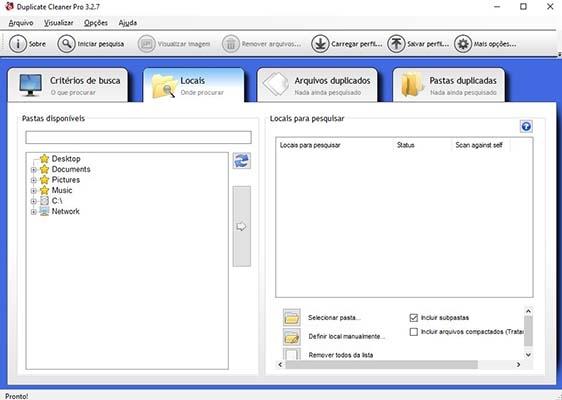Click the Selecionar pasta folder icon
This screenshot has width=562, height=400.
[291, 317]
